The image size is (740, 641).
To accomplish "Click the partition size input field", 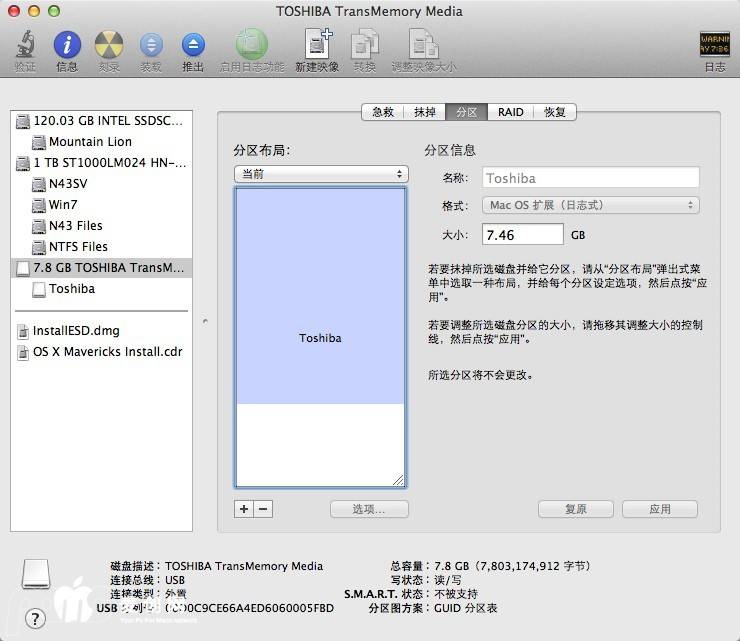I will 523,235.
